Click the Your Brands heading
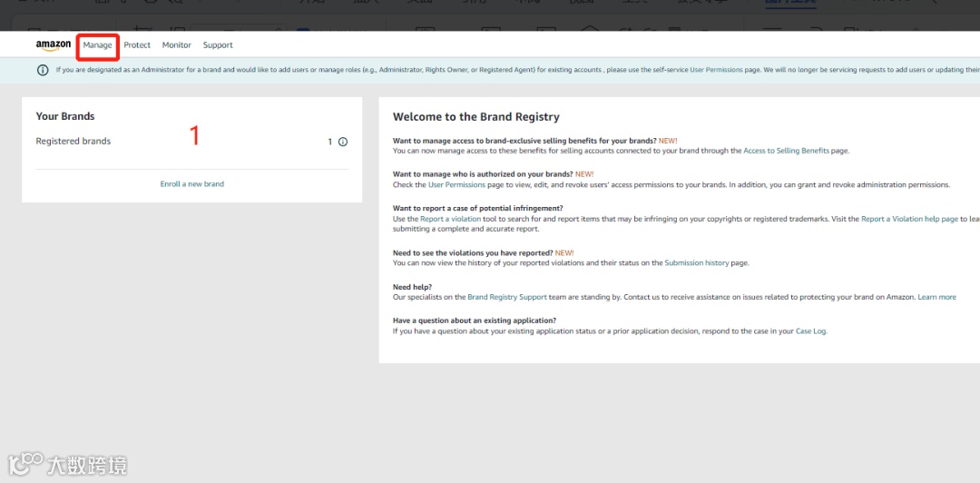This screenshot has width=980, height=483. click(65, 116)
